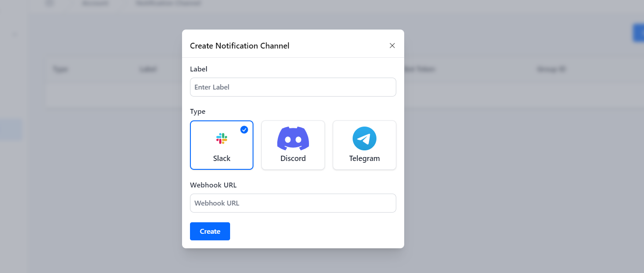Click the blue Create button
Image resolution: width=644 pixels, height=273 pixels.
[210, 232]
